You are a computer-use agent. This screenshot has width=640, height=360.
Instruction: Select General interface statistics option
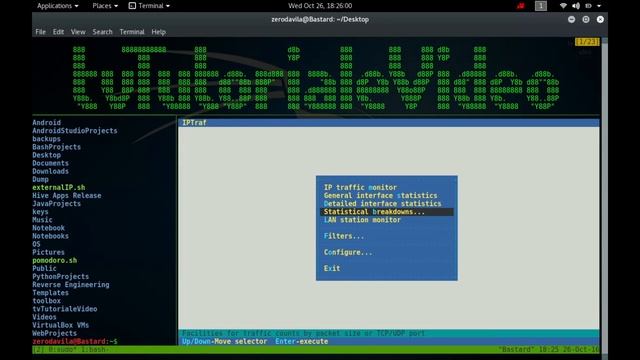[x=380, y=196]
